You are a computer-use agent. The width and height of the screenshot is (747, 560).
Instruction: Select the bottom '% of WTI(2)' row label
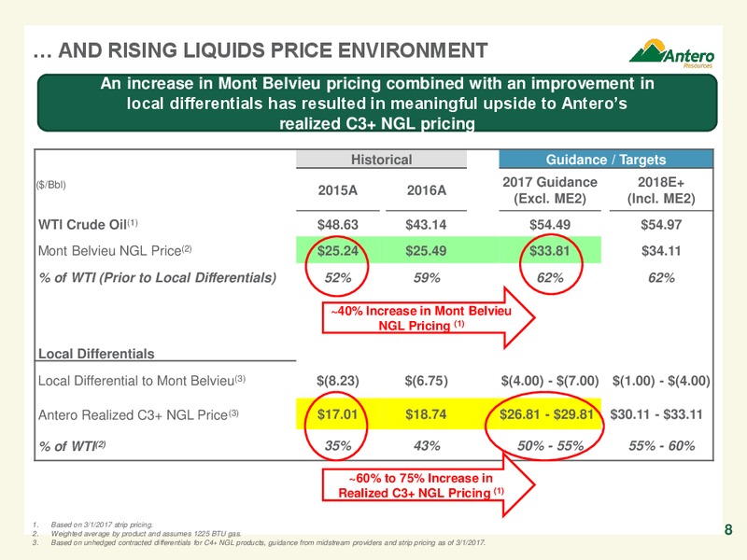coord(73,446)
